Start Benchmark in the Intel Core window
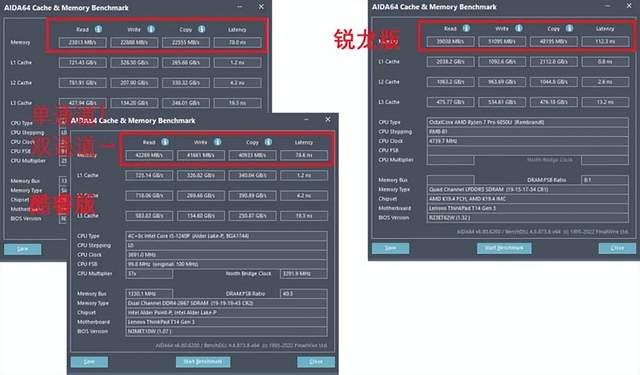The image size is (640, 375). pyautogui.click(x=203, y=362)
